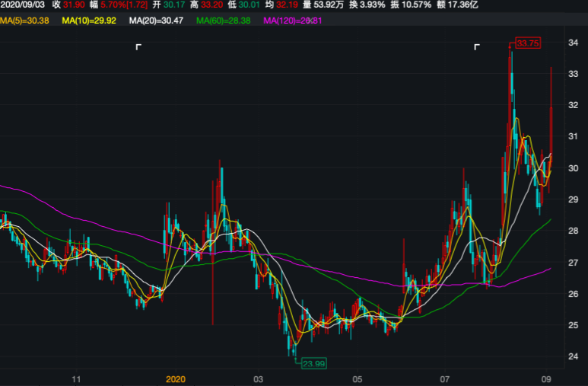
Task: Click the right corner bracket marker near peak
Action: coord(477,47)
